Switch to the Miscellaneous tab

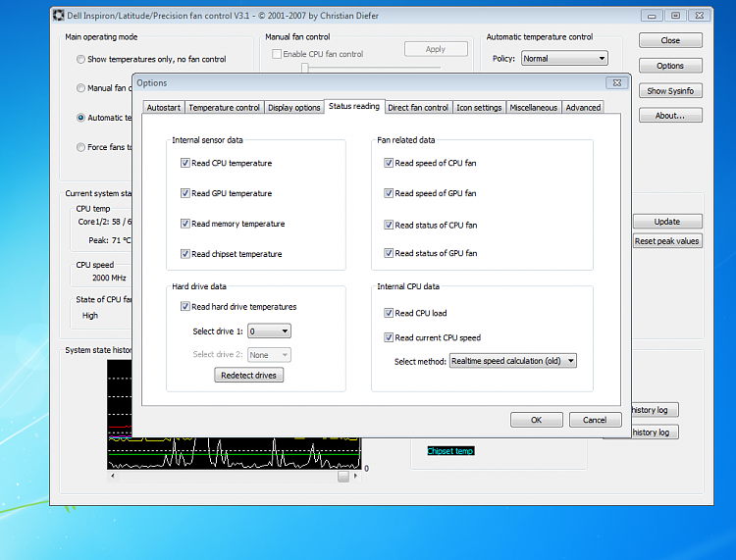coord(534,108)
